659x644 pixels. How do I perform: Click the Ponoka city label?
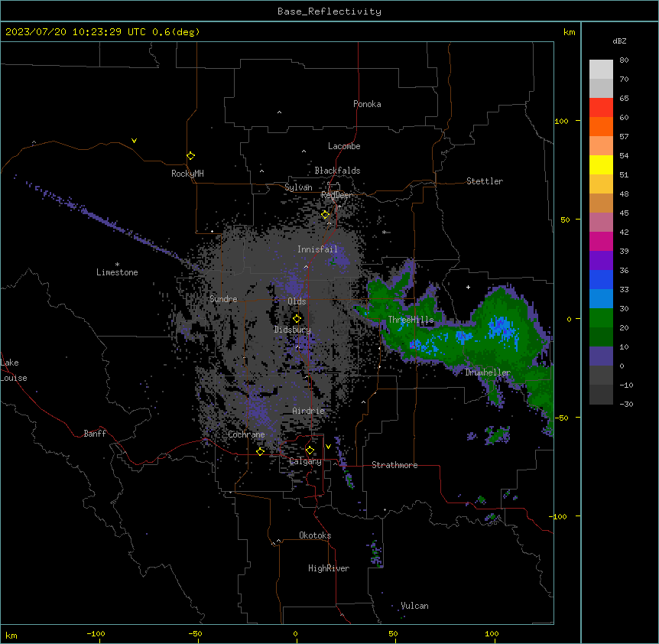coord(367,104)
